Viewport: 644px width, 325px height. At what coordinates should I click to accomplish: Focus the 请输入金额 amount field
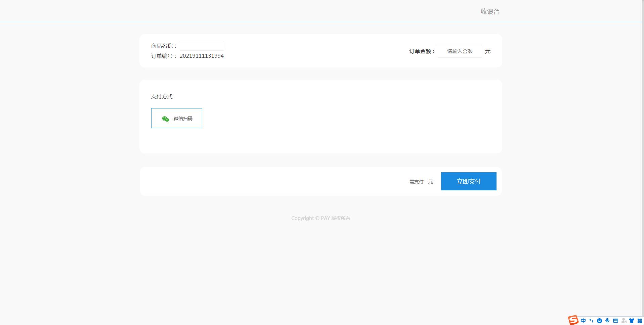coord(460,51)
